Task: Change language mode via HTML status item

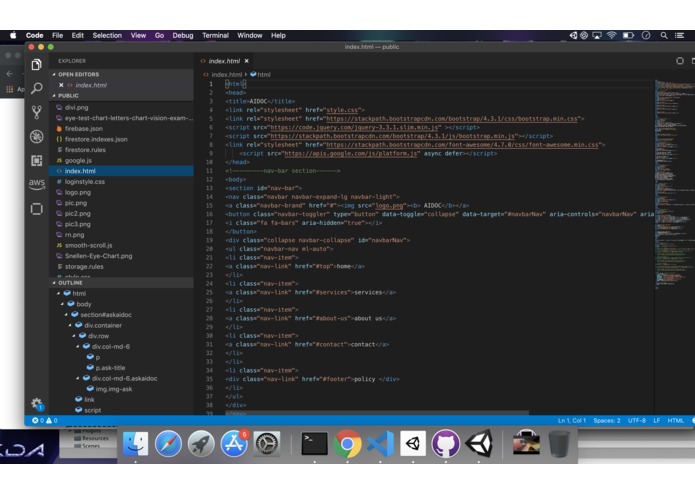Action: [675, 420]
